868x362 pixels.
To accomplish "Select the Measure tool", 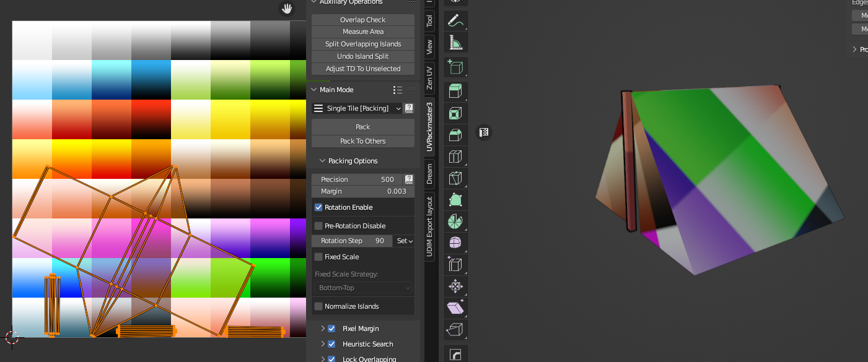I will point(456,43).
